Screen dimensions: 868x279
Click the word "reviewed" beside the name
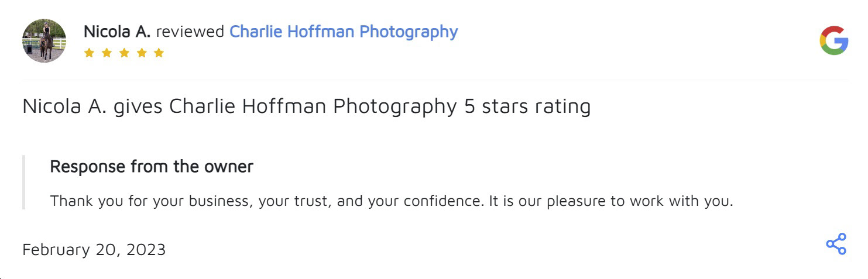pyautogui.click(x=190, y=32)
